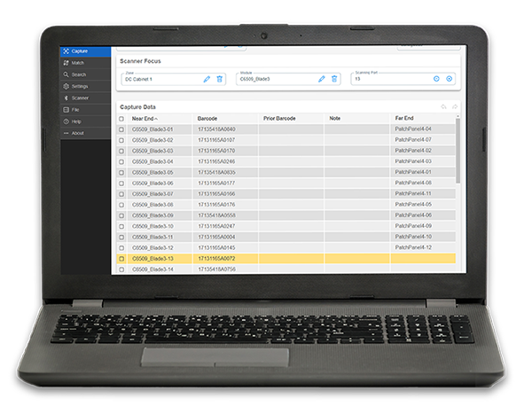Delete the DC Cabinet 1 zone entry
The image size is (532, 414).
point(220,79)
